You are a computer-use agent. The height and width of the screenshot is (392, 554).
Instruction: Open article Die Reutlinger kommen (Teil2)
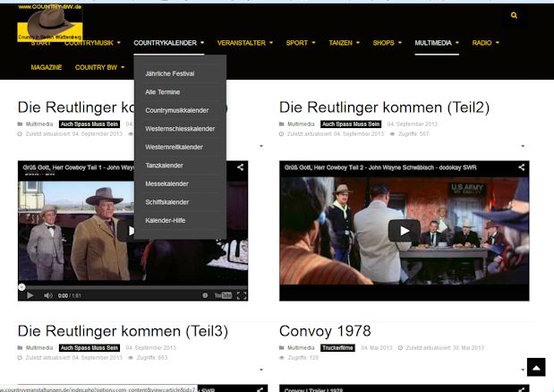385,107
